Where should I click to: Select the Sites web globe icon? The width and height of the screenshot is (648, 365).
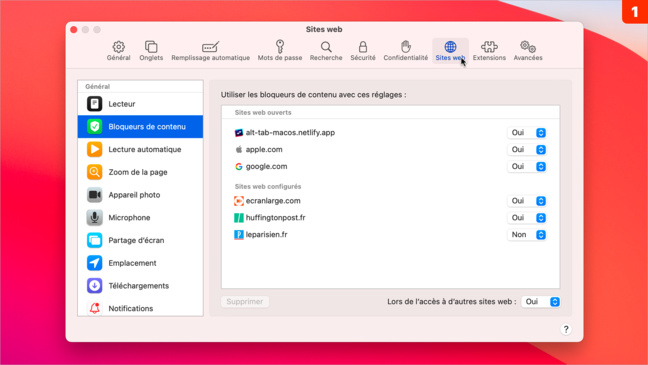[x=450, y=47]
